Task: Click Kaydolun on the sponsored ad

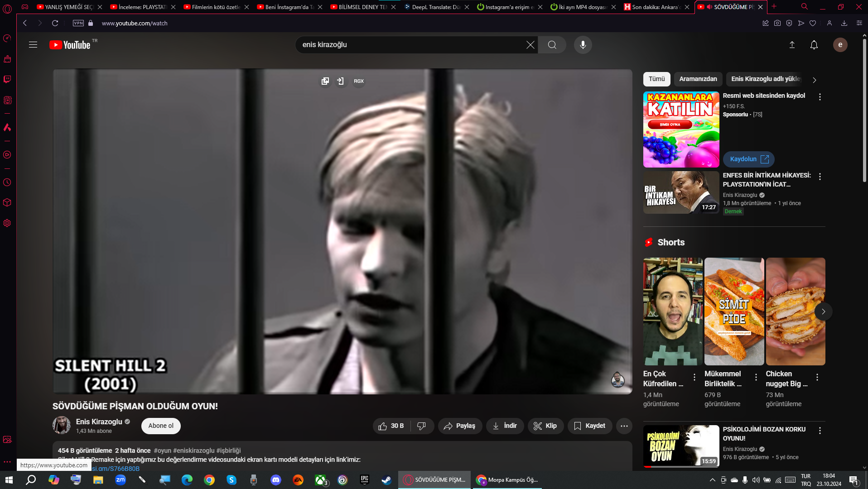Action: 749,159
